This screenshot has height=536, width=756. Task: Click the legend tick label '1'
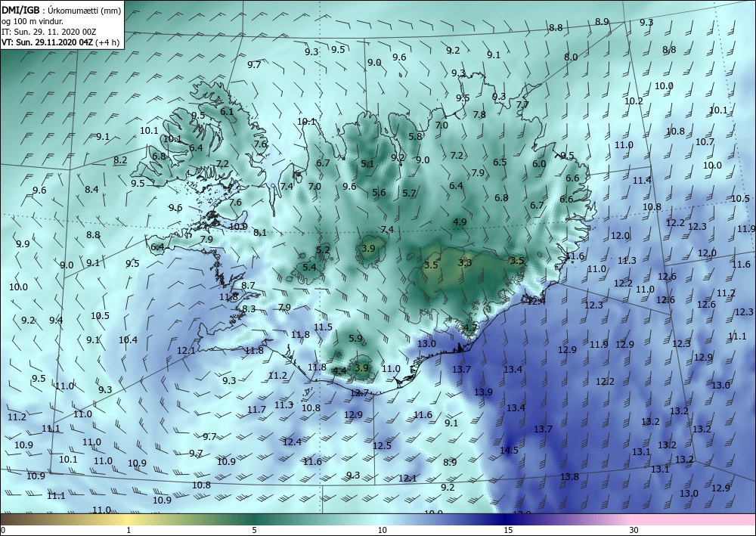[129, 530]
